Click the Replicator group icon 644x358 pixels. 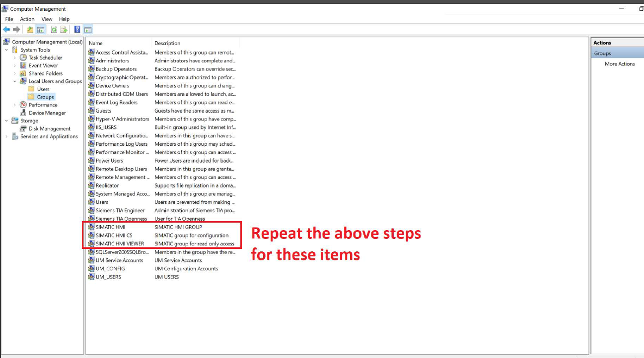91,185
